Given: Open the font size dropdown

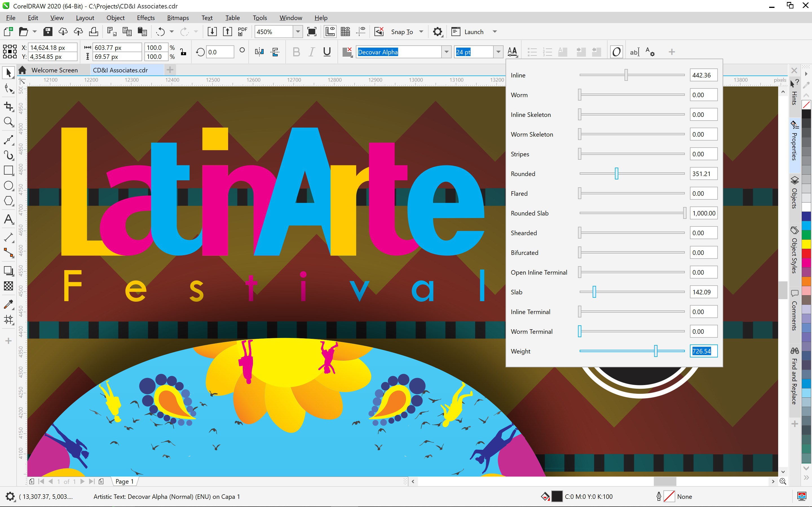Looking at the screenshot, I should click(x=498, y=52).
